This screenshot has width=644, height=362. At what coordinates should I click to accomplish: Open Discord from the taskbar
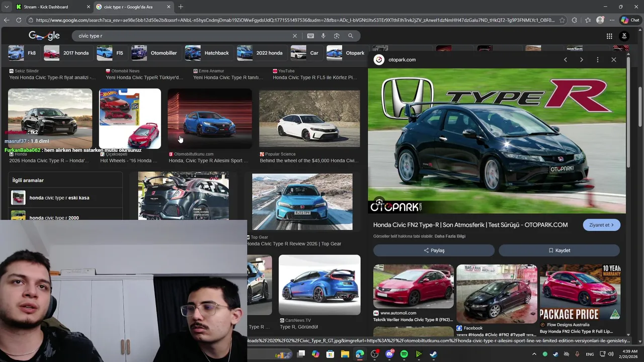(x=389, y=354)
